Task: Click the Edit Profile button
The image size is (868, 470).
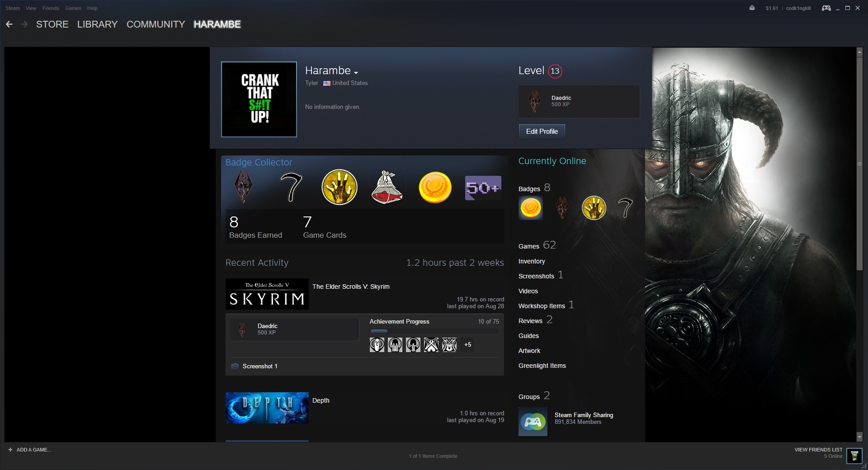Action: coord(542,132)
